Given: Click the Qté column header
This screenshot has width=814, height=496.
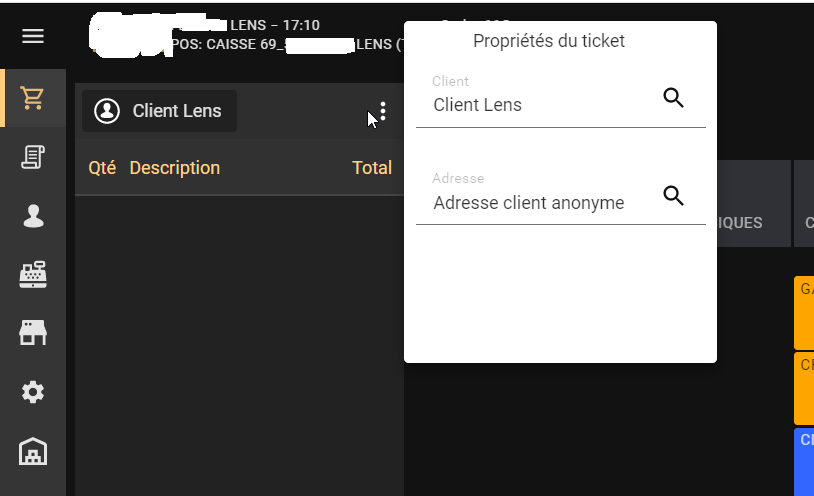Looking at the screenshot, I should (102, 168).
